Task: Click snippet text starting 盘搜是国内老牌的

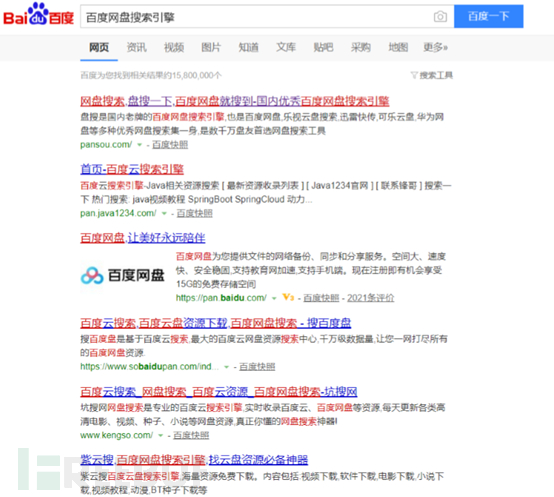Action: point(262,124)
